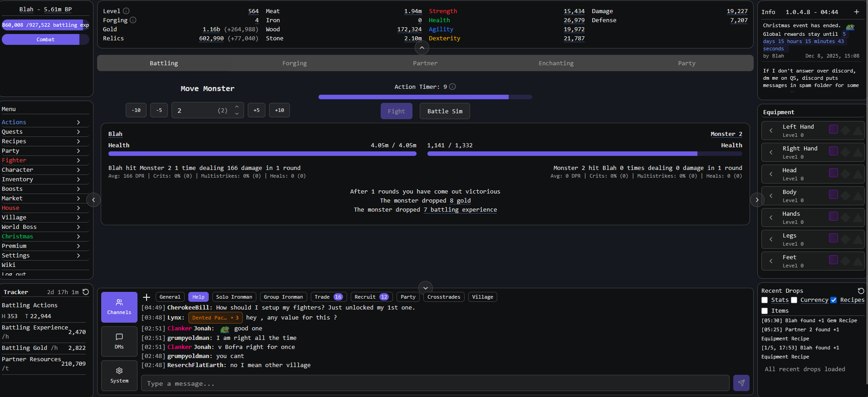
Task: Expand the Right Hand equipment row
Action: (x=771, y=152)
